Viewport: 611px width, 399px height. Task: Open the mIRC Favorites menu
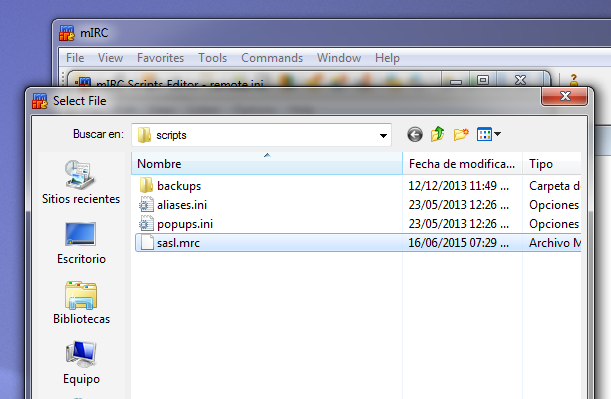(x=160, y=58)
